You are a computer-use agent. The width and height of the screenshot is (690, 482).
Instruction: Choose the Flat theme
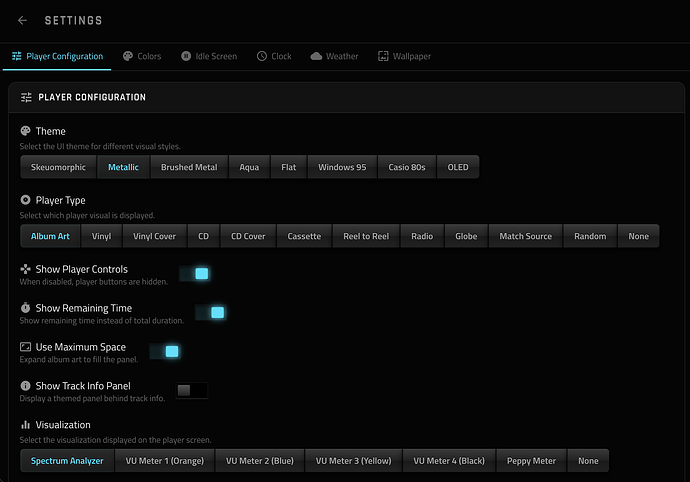pos(289,167)
